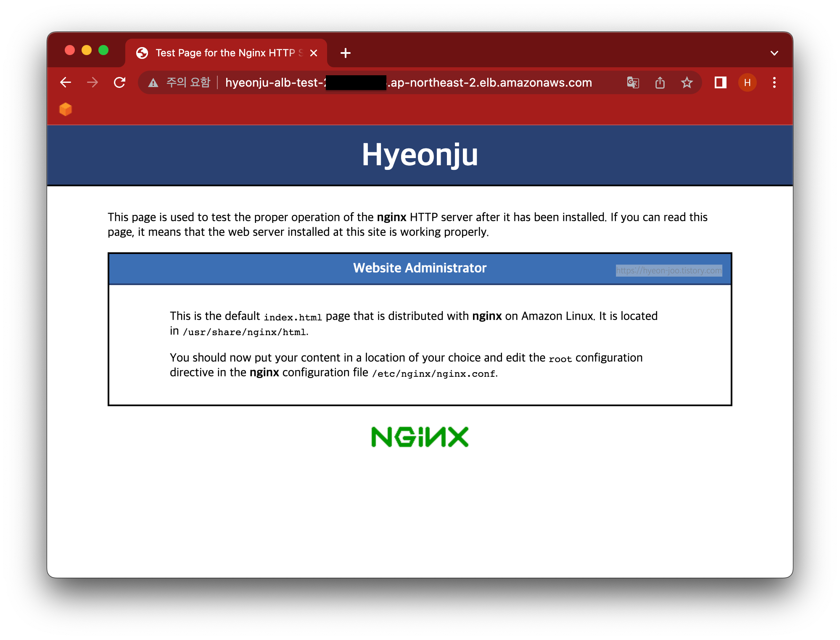840x640 pixels.
Task: Click the share page icon
Action: coord(660,82)
